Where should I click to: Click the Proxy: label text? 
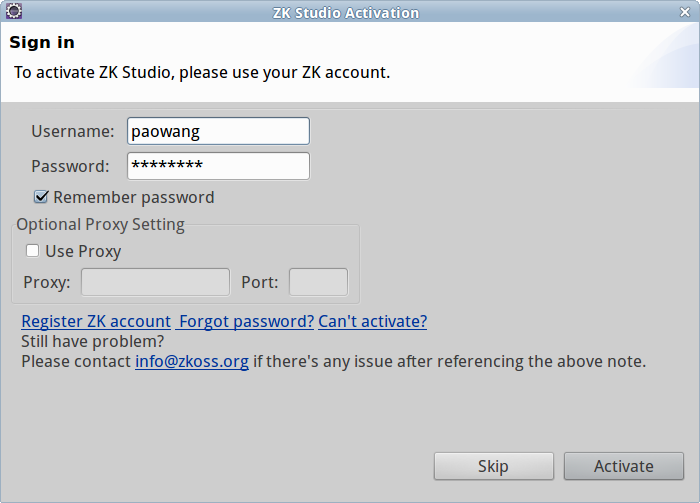[x=47, y=282]
